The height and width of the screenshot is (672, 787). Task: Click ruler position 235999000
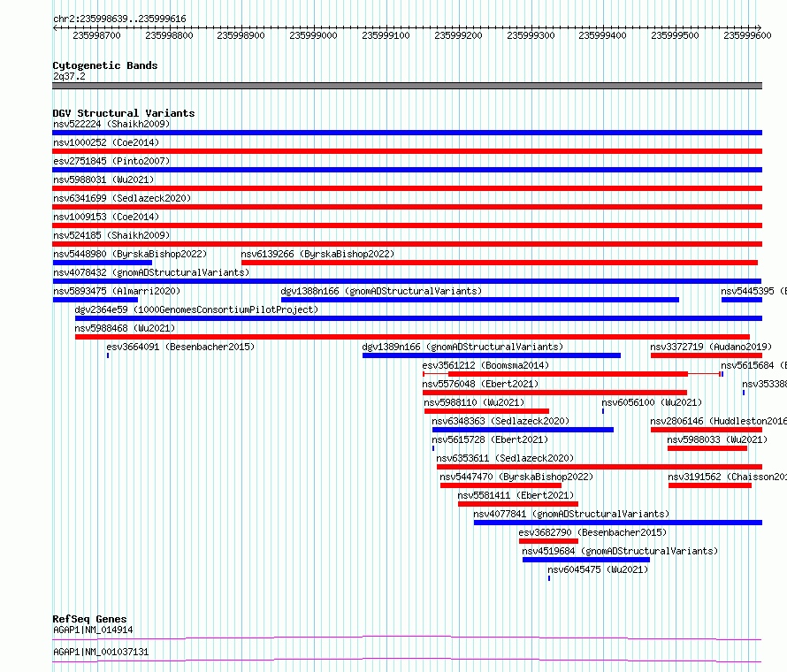[313, 35]
